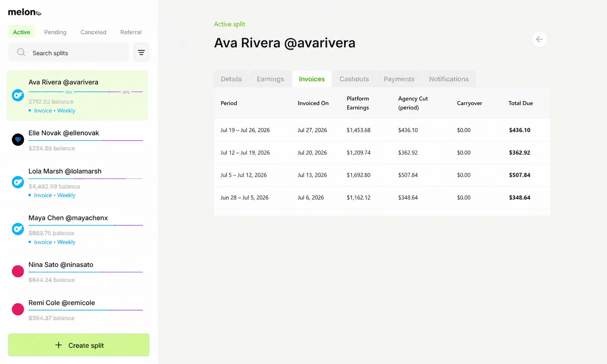The width and height of the screenshot is (607, 364).
Task: Click the Invoiced On column header
Action: [313, 103]
